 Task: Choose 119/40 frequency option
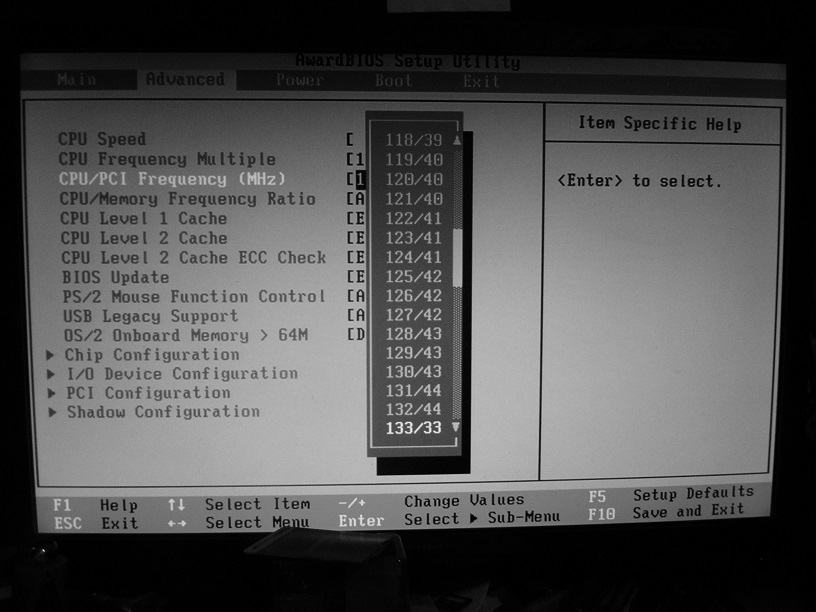pyautogui.click(x=414, y=159)
